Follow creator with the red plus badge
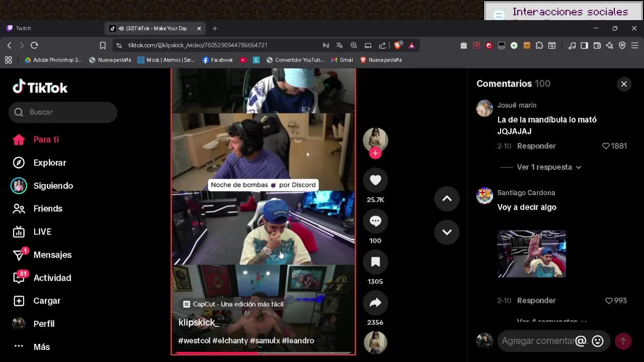Screen dimensions: 644x362 (x=375, y=153)
